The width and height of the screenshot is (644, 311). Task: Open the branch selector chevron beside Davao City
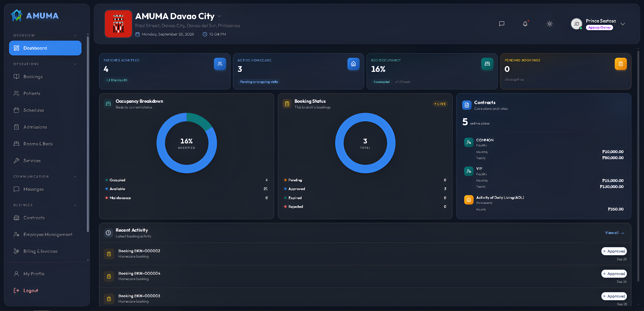pyautogui.click(x=219, y=16)
